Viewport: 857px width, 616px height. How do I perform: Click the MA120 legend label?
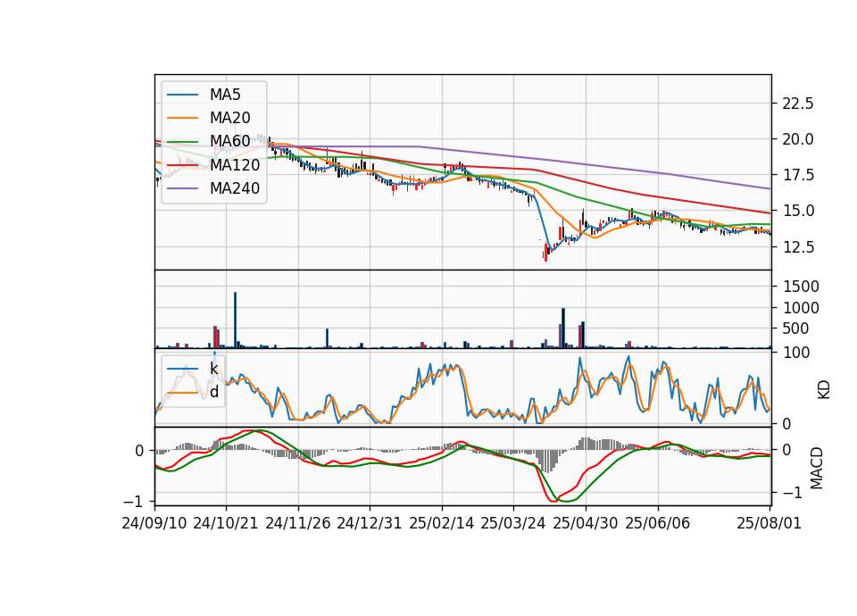[x=235, y=165]
